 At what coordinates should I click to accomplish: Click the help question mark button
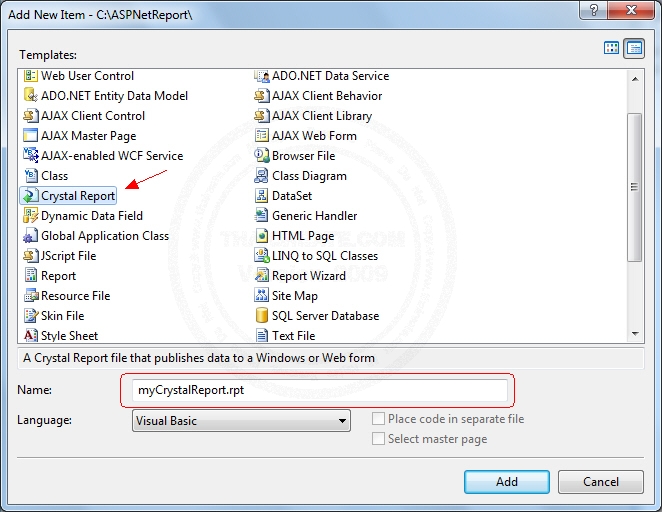pos(593,10)
